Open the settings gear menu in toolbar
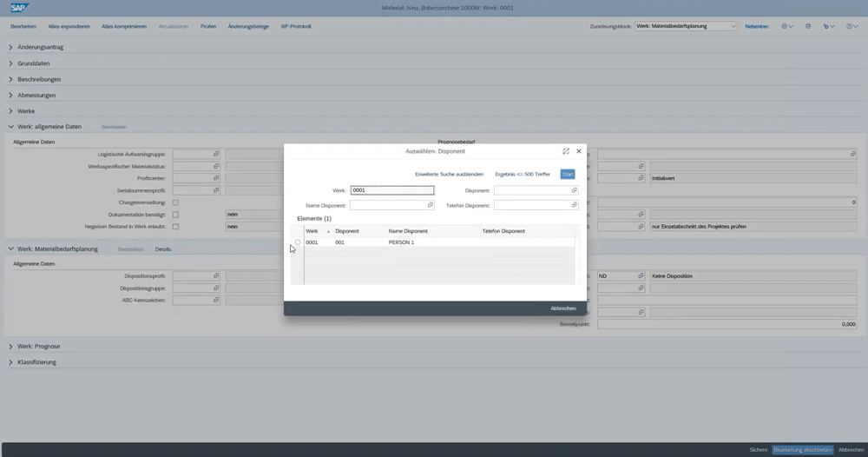This screenshot has width=868, height=457. [786, 26]
